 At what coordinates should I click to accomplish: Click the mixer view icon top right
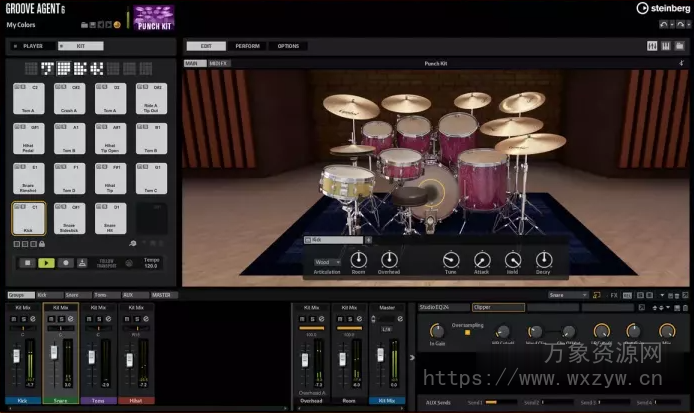[652, 46]
